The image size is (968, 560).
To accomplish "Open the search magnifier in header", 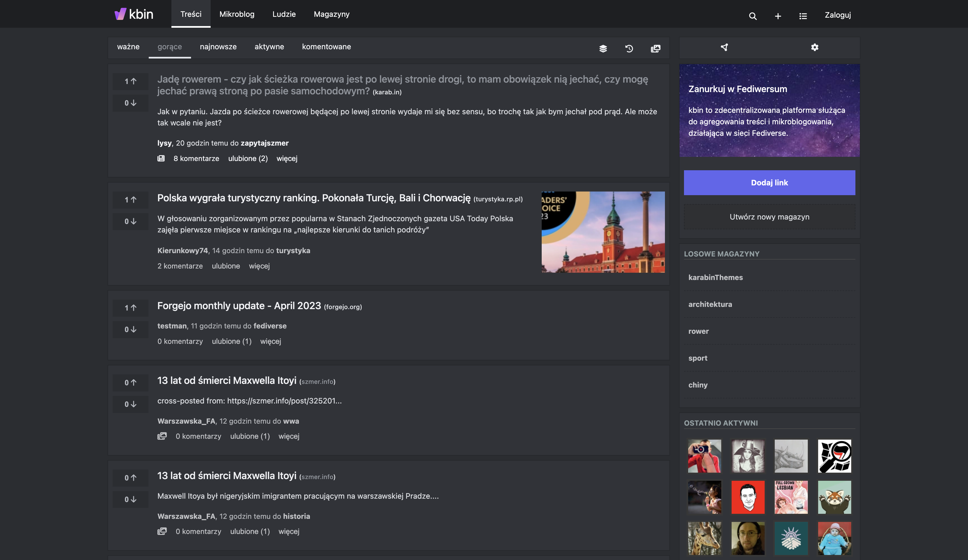I will click(x=753, y=16).
